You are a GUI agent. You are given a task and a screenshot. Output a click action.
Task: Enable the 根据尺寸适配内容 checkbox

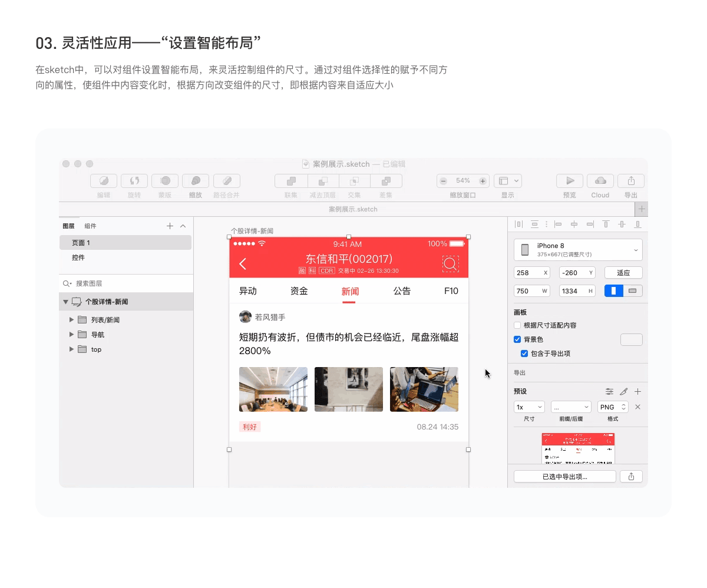pos(517,325)
